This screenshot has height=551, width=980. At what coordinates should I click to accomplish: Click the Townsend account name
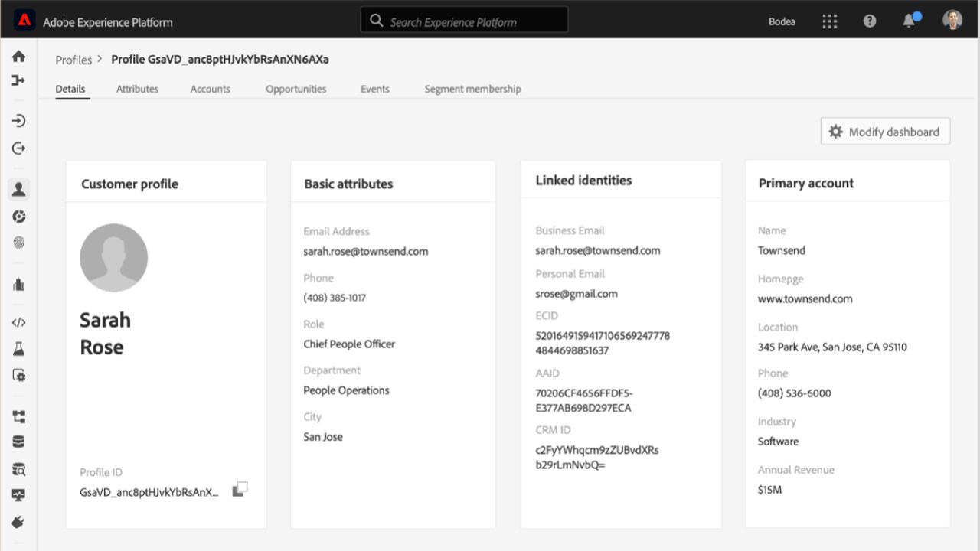(x=782, y=250)
